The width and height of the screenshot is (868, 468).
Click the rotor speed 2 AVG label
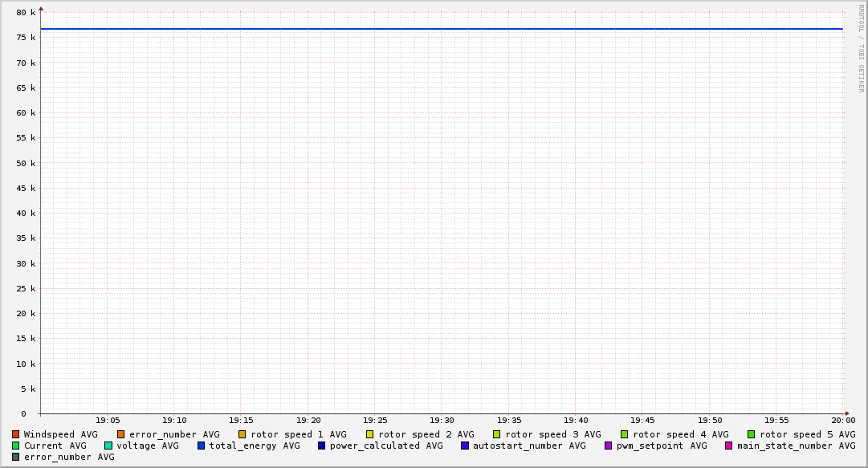(426, 434)
